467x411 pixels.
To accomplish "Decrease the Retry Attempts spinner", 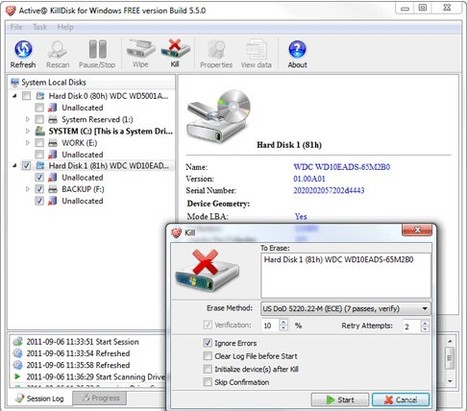I will pyautogui.click(x=425, y=329).
